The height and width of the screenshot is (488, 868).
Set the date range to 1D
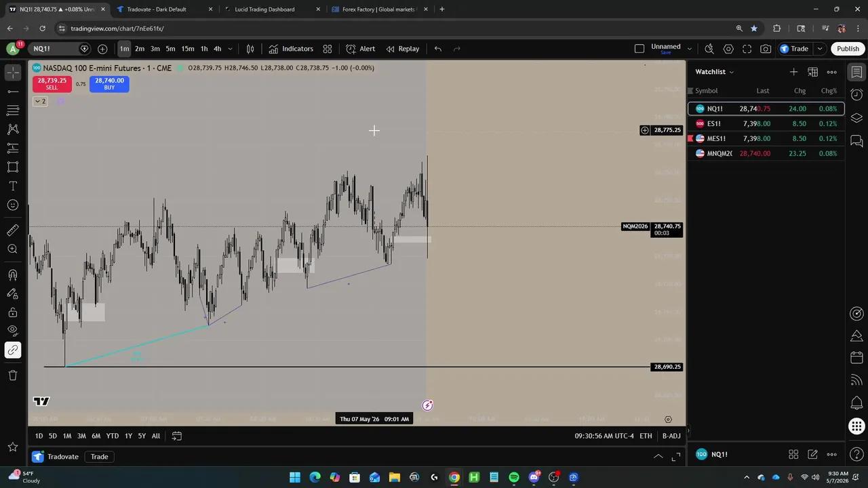(39, 436)
